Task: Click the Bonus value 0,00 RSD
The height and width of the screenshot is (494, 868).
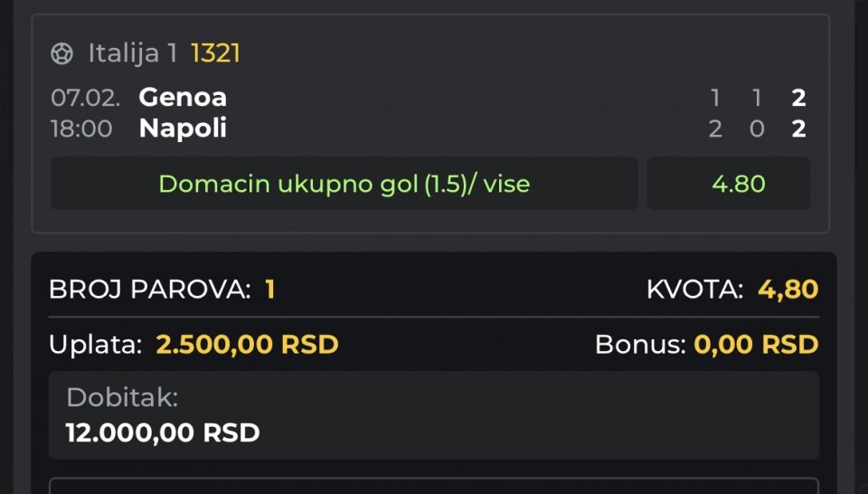Action: pyautogui.click(x=756, y=345)
